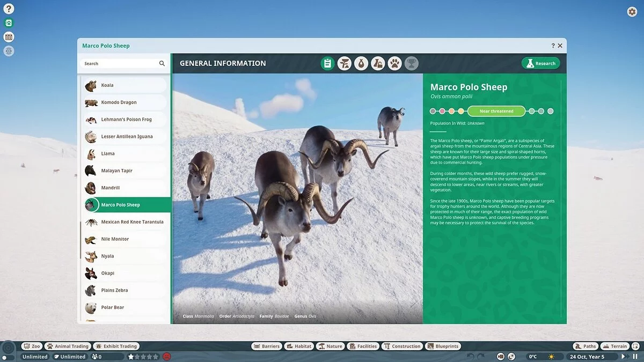
Task: Open the settings gear in the top corner
Action: coord(632,12)
